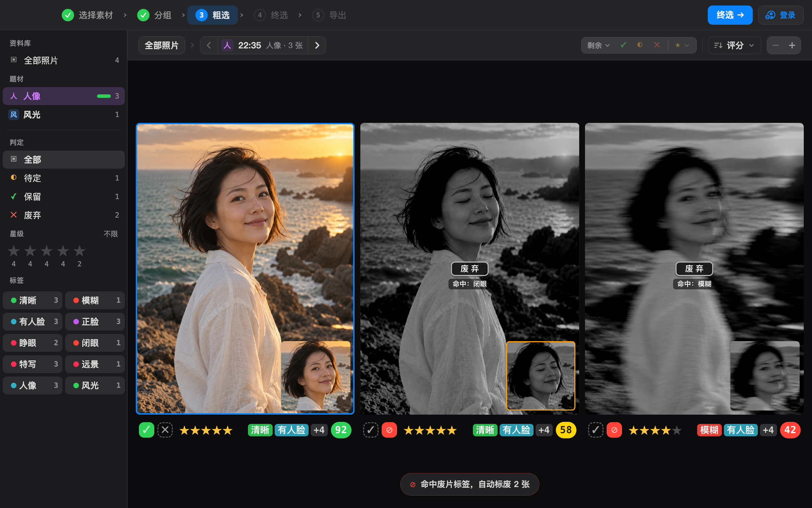The width and height of the screenshot is (812, 508).
Task: Zoom out thumbnails with minus button
Action: click(776, 45)
